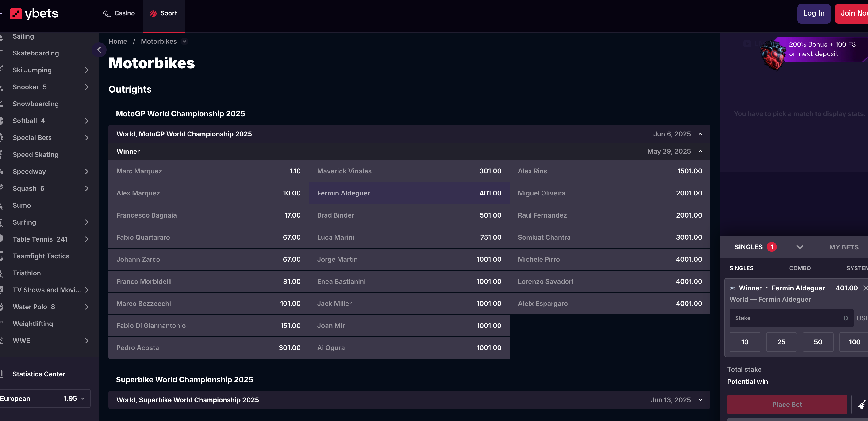Set stake to quick amount 10

click(x=745, y=342)
